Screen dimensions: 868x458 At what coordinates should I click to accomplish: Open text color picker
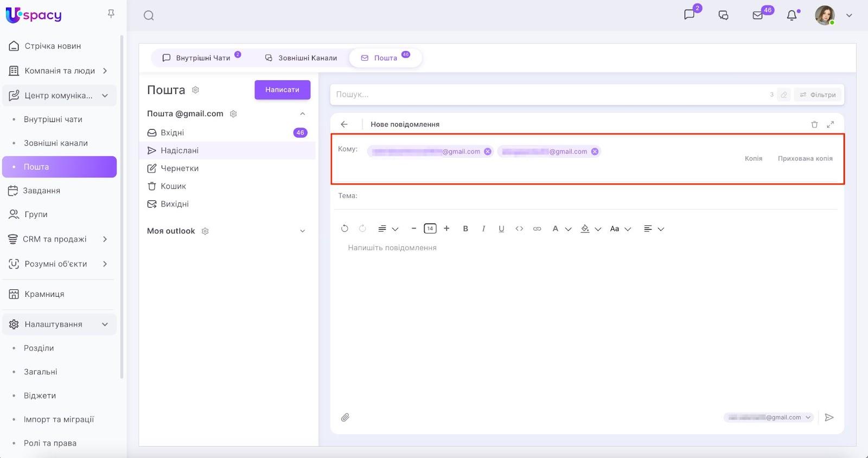561,229
